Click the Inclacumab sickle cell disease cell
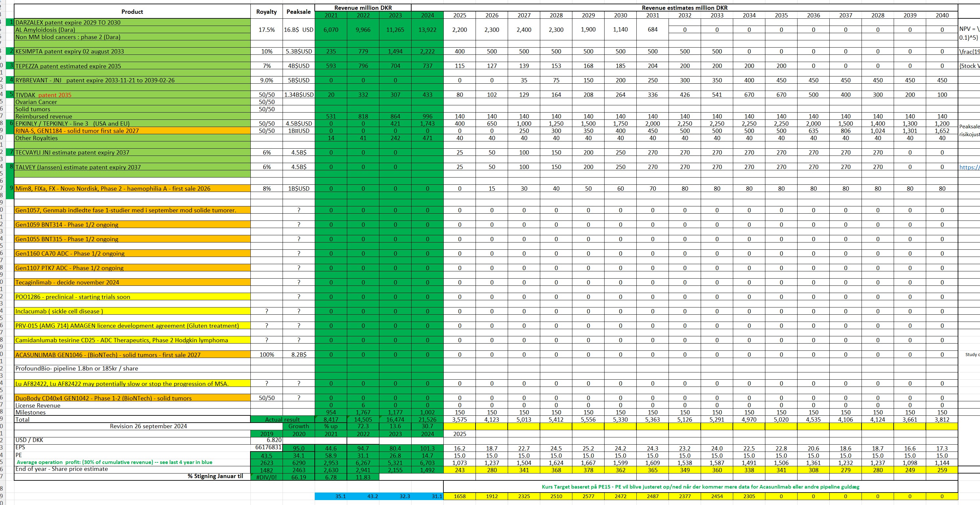This screenshot has width=980, height=505. tap(132, 311)
